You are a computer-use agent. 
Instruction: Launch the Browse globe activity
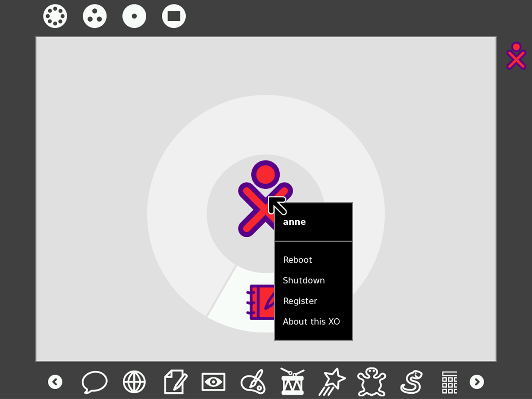134,382
